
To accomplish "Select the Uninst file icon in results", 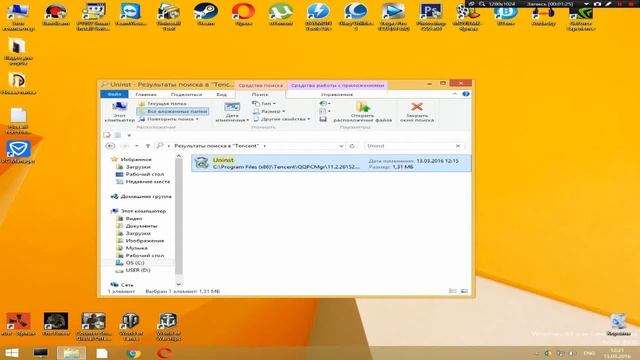I will pyautogui.click(x=201, y=162).
